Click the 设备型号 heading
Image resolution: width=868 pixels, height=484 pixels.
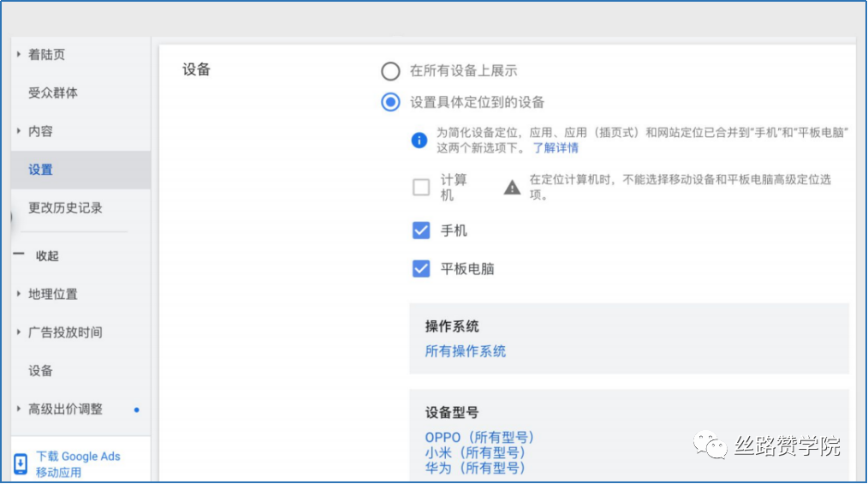coord(452,413)
